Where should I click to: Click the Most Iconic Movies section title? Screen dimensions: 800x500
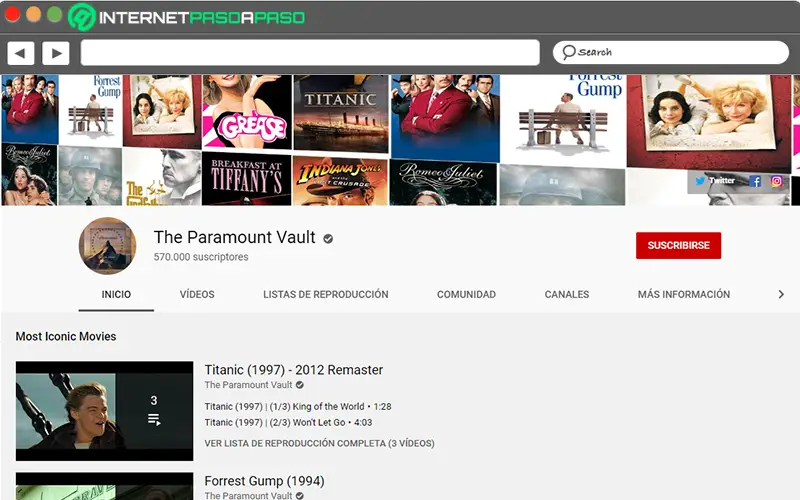pyautogui.click(x=66, y=336)
